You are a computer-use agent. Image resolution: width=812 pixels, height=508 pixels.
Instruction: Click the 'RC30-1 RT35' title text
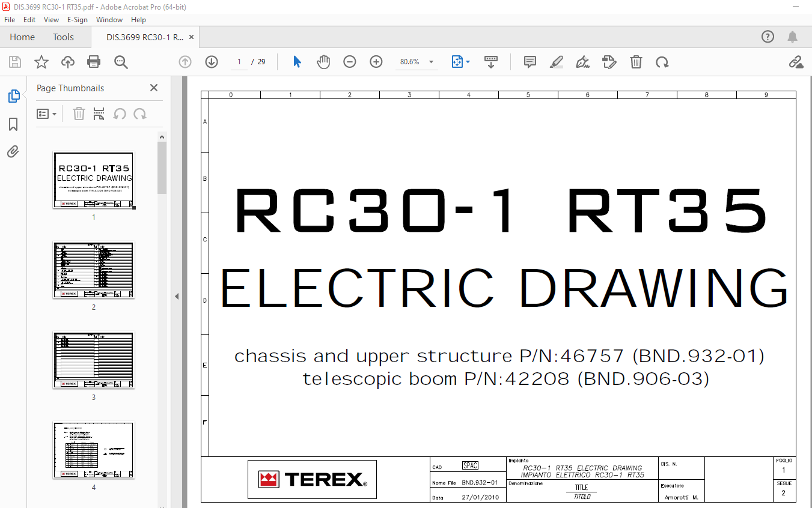click(502, 210)
